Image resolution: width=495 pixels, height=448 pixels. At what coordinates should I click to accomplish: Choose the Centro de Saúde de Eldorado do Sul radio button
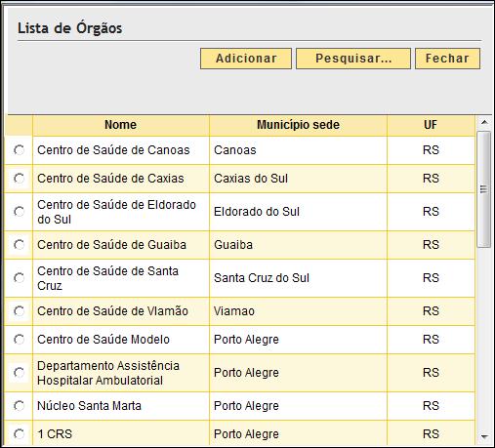tap(20, 212)
